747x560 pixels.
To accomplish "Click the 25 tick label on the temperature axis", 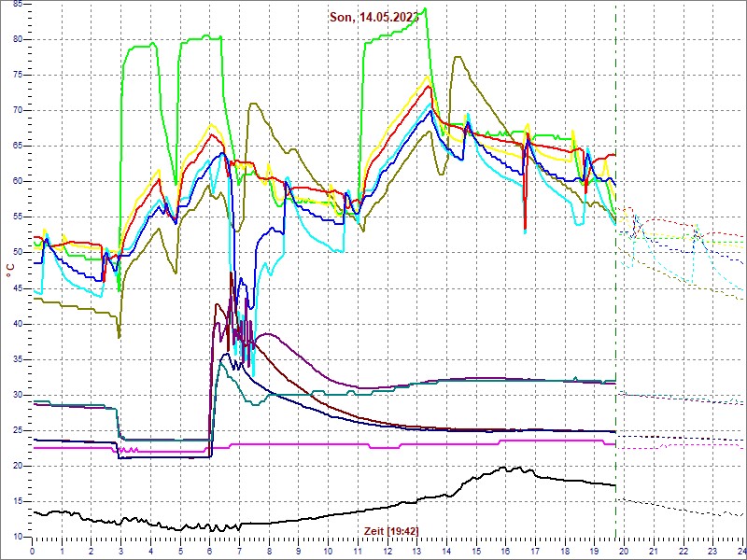I will point(18,430).
